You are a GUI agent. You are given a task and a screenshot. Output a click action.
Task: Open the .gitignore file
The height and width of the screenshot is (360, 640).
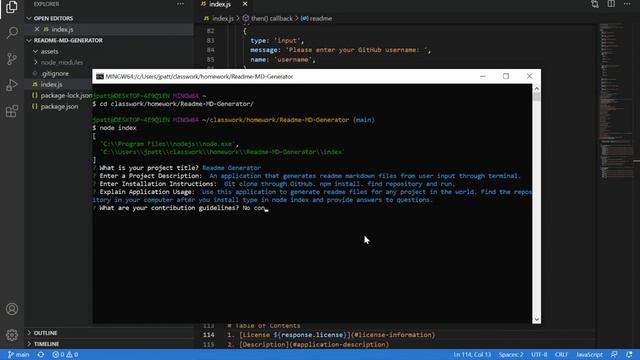click(x=55, y=73)
